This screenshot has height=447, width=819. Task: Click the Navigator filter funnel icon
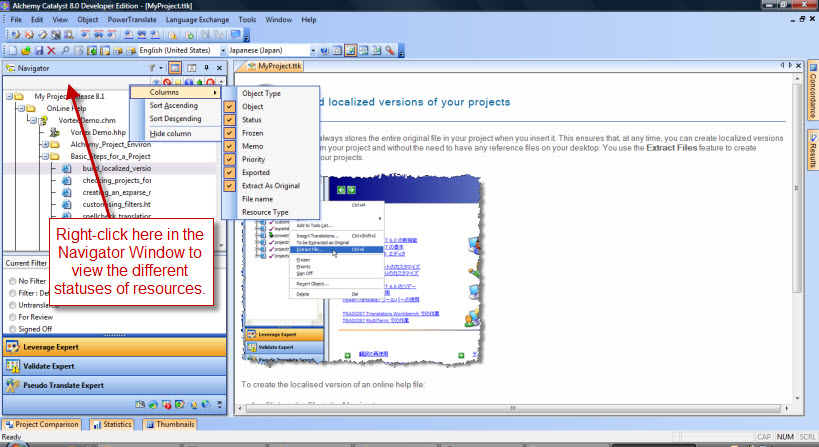click(x=152, y=68)
